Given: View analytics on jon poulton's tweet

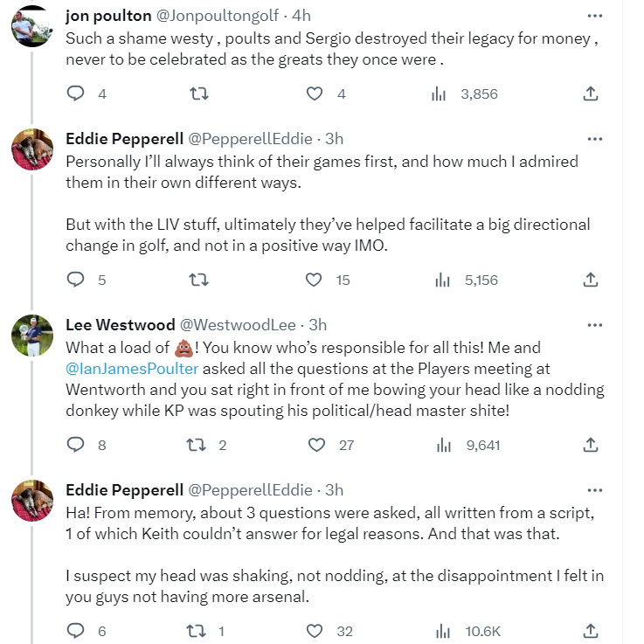Looking at the screenshot, I should 439,93.
